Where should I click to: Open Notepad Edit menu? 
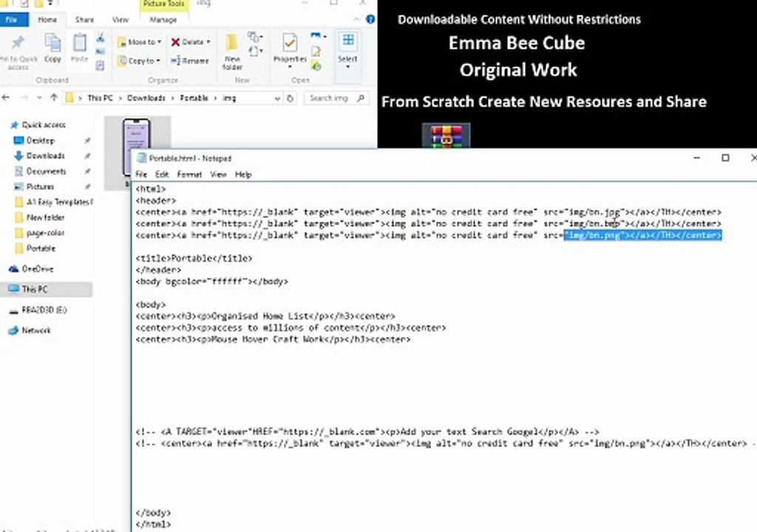tap(162, 175)
